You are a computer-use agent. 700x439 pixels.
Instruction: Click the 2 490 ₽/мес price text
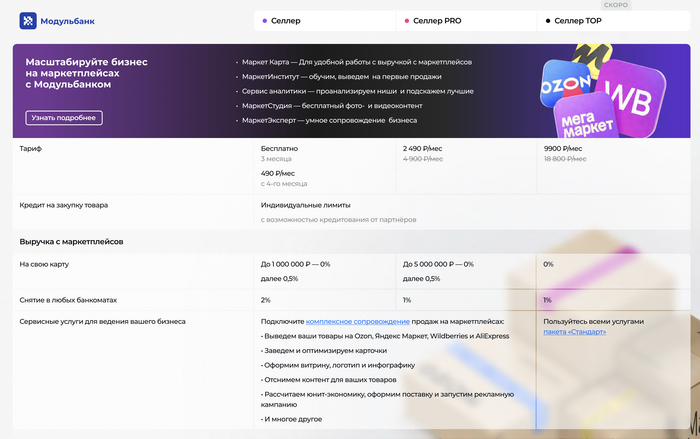click(x=422, y=149)
